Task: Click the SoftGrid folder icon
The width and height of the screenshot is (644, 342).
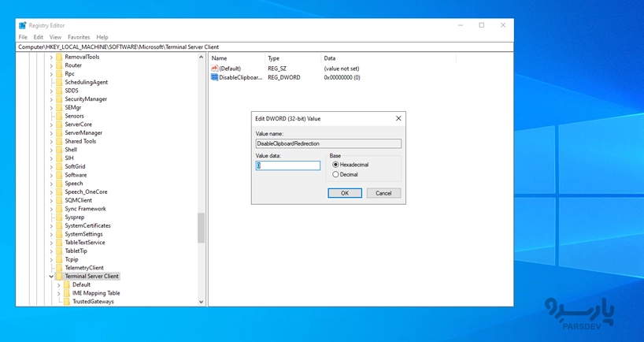Action: click(x=59, y=166)
